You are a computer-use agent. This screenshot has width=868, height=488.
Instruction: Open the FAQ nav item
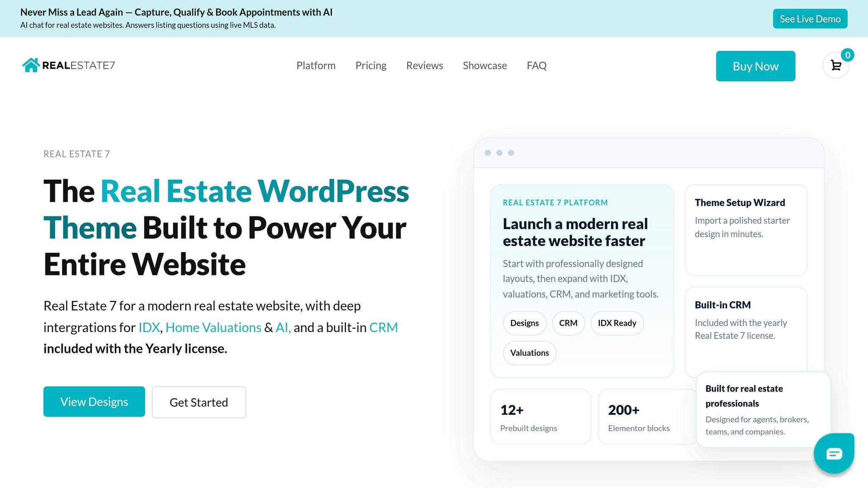click(x=537, y=66)
